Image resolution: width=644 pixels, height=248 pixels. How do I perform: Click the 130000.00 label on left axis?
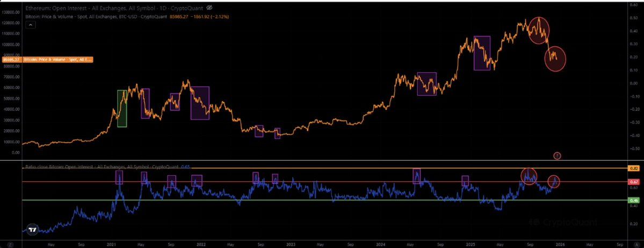[x=11, y=12]
